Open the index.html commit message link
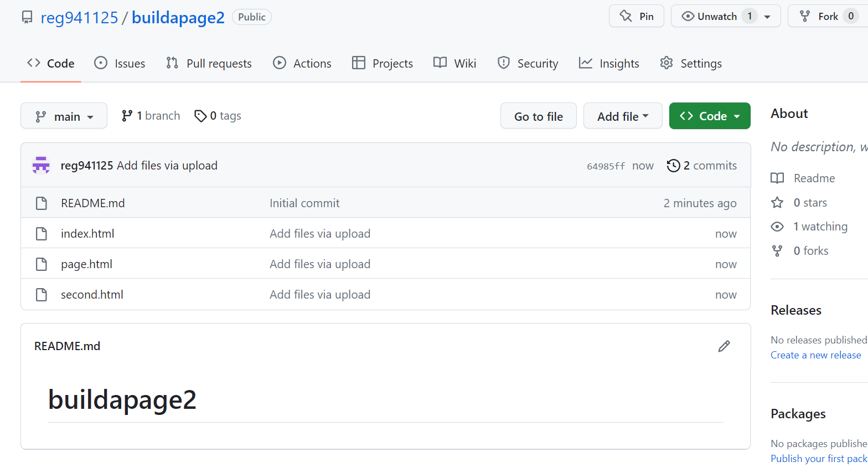The image size is (868, 472). (320, 234)
